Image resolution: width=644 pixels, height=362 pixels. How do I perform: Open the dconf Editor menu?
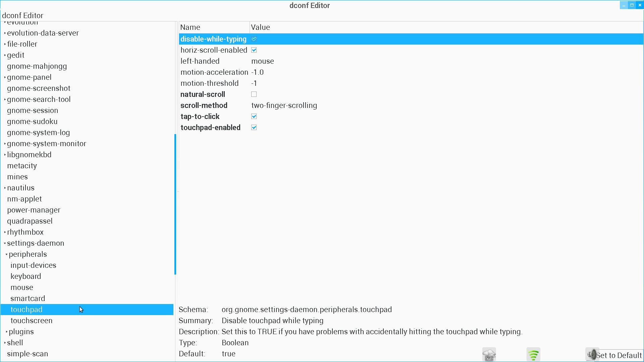[x=22, y=15]
